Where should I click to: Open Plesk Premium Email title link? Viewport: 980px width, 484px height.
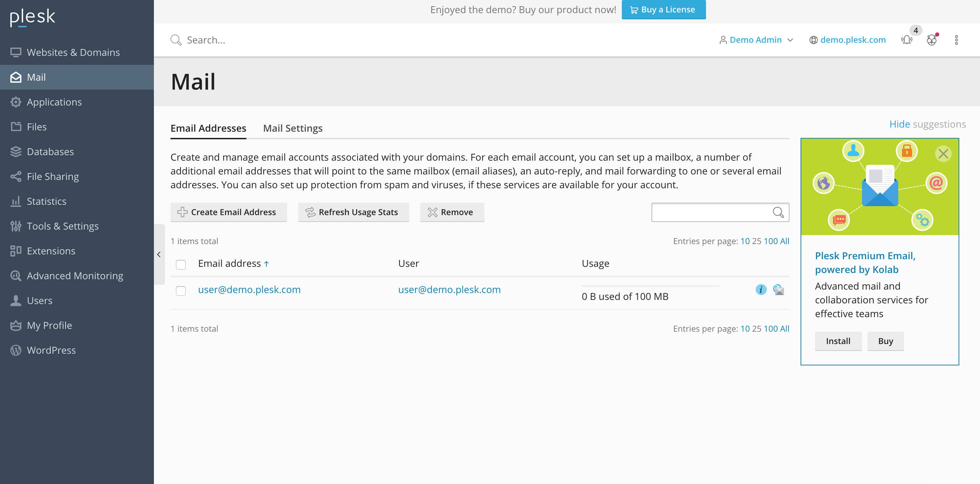(865, 262)
